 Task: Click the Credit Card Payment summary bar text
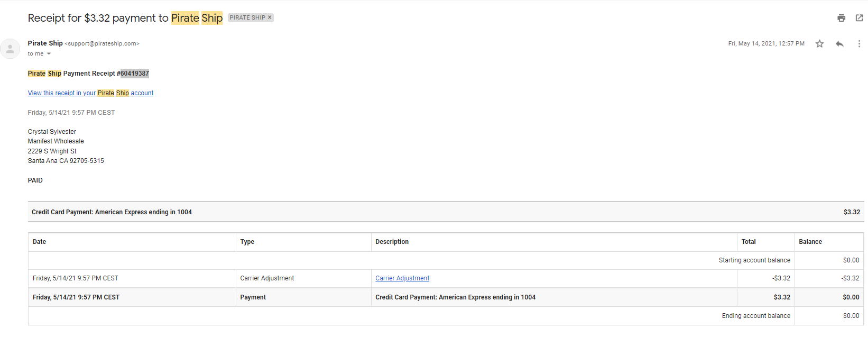112,212
